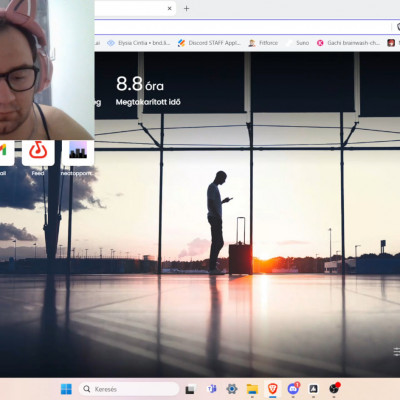Open the Settings gear in the taskbar
Screen dimensions: 400x400
point(232,389)
